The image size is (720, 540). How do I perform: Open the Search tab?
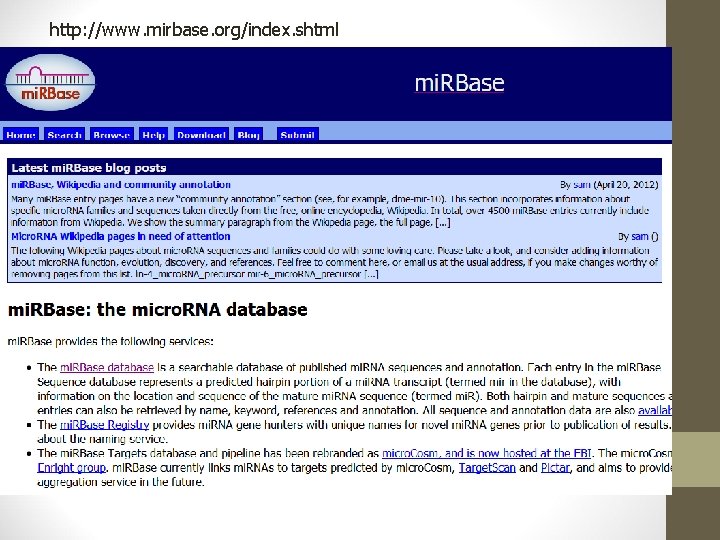tap(64, 135)
